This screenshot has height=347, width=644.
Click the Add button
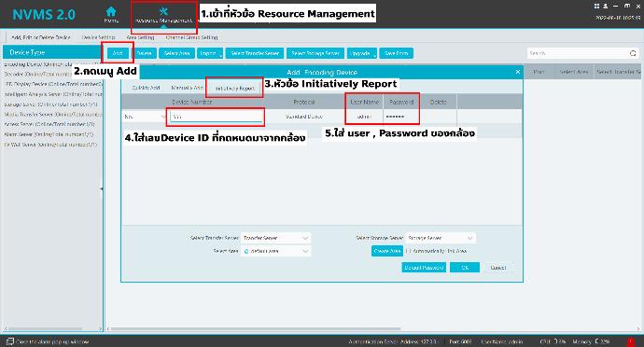(118, 53)
